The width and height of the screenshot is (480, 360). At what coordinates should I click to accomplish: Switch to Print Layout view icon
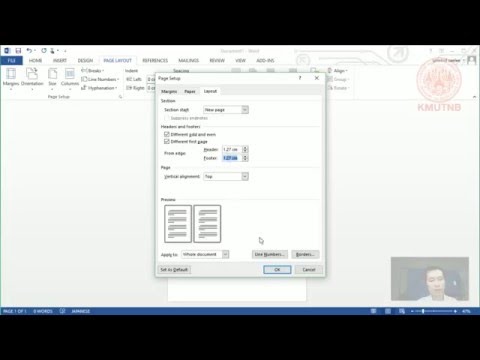click(x=388, y=311)
